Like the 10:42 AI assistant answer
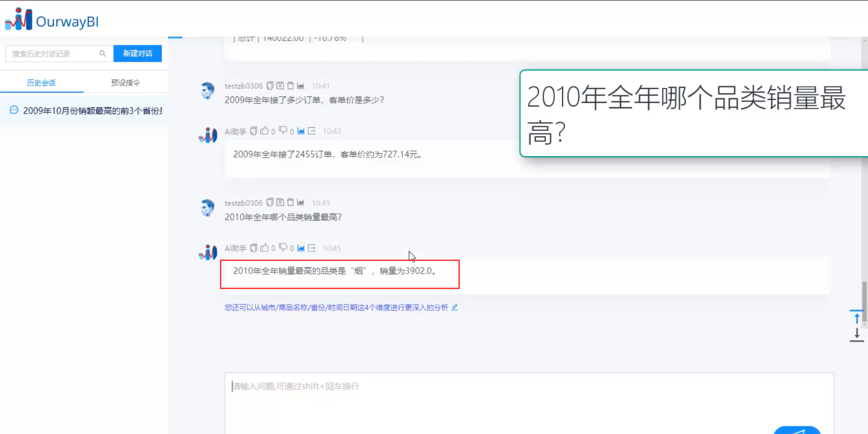 [x=265, y=130]
